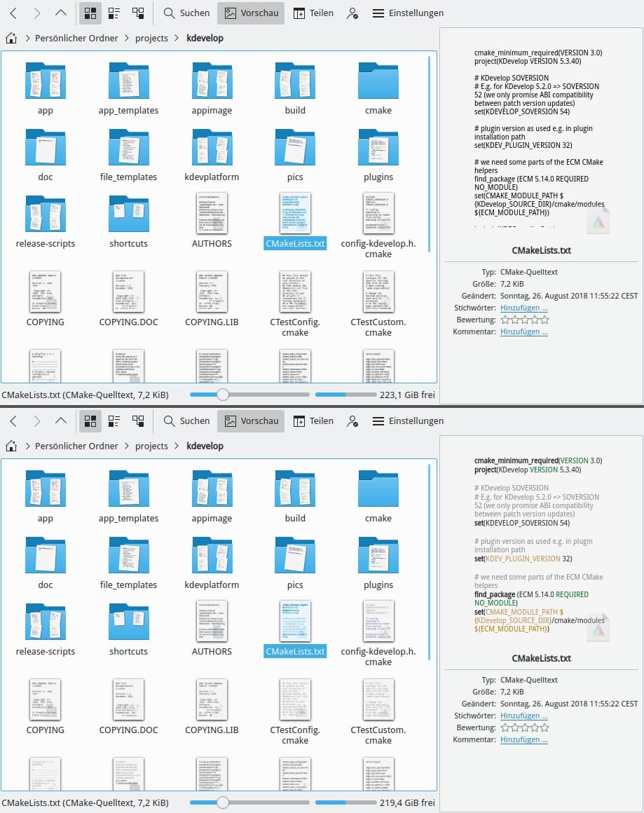The height and width of the screenshot is (813, 644).
Task: Expand chevron before 'kdevelop' in upper breadcrumb
Action: click(177, 38)
